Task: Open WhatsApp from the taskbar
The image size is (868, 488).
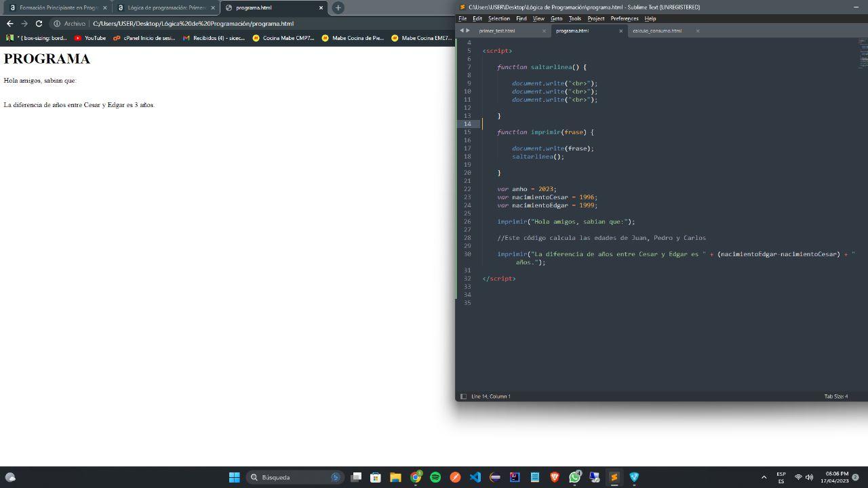Action: point(574,477)
